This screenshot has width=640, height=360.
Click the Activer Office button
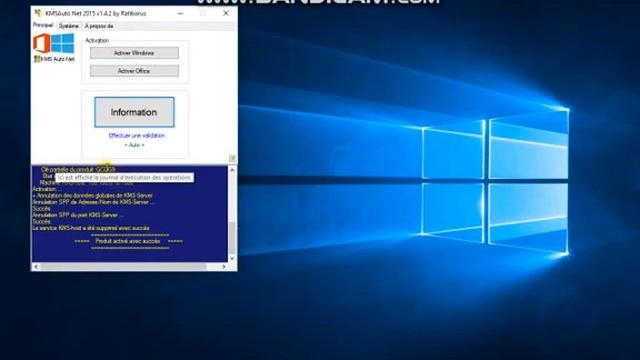134,71
